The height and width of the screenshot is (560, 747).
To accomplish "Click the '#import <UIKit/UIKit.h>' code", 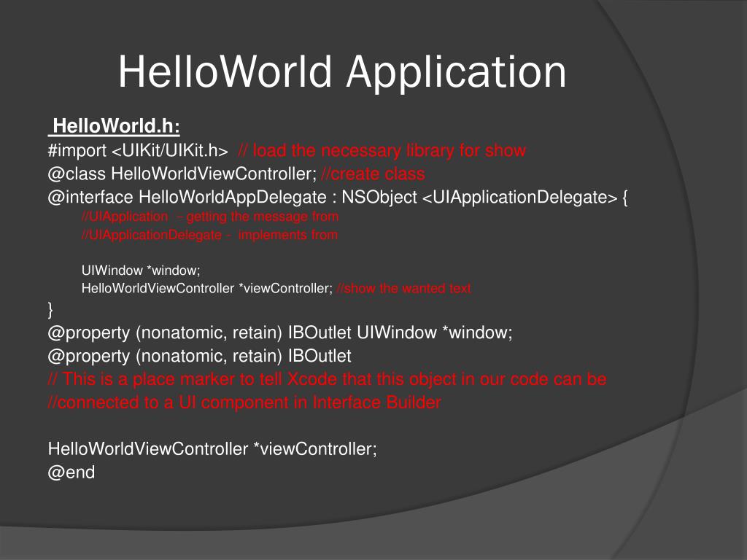I will 138,150.
